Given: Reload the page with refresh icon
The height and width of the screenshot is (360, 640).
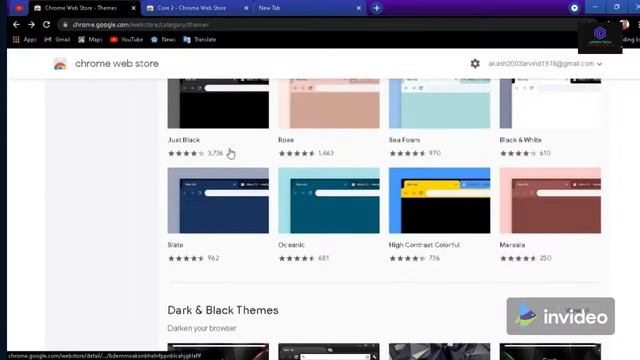Looking at the screenshot, I should coord(47,24).
